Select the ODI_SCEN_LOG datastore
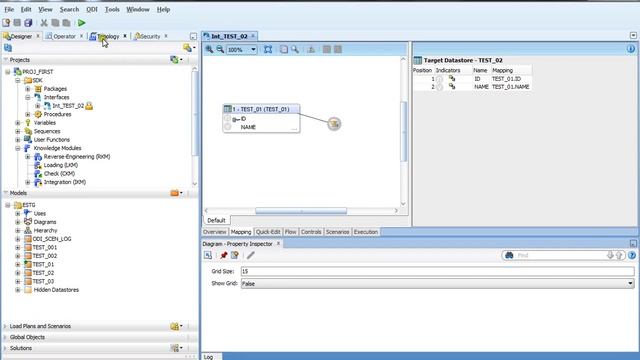Screen dimensions: 640x360 pos(52,239)
